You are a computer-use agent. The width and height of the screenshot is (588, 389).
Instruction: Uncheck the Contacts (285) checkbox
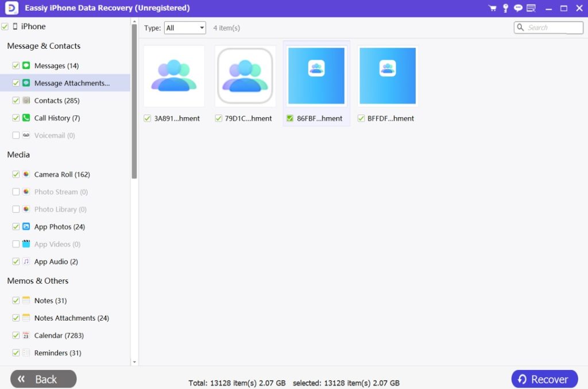(x=16, y=101)
